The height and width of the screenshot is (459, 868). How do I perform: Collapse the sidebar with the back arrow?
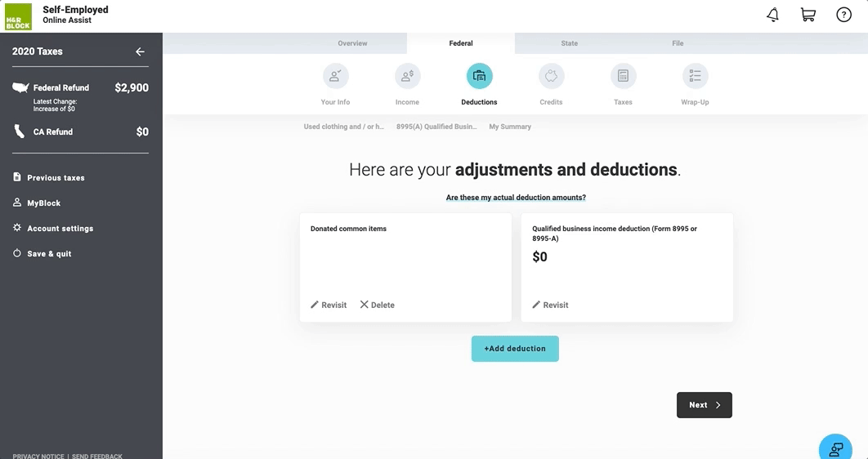(140, 51)
